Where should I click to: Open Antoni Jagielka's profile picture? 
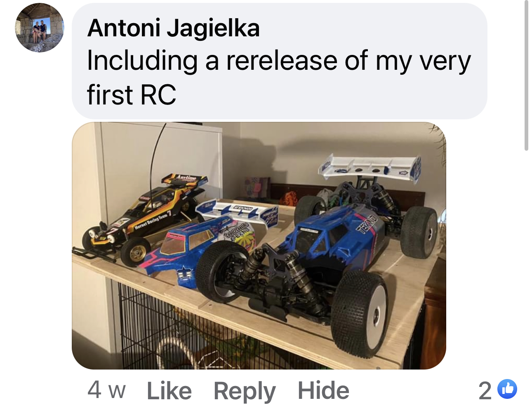[40, 28]
